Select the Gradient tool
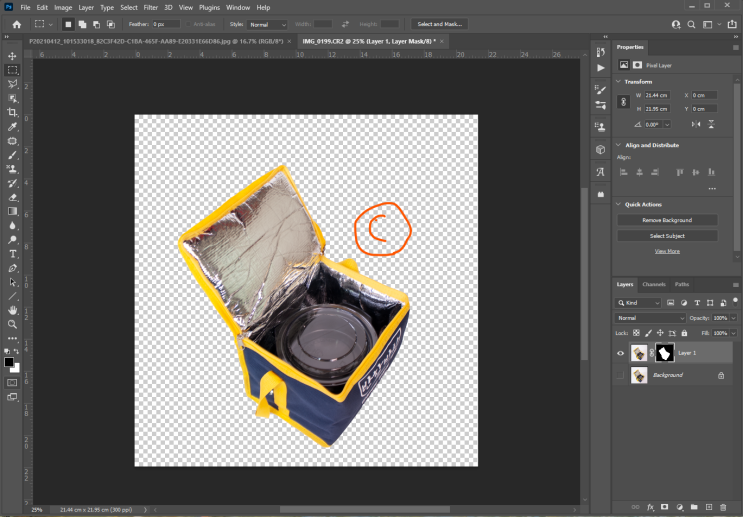The height and width of the screenshot is (517, 743). coord(12,211)
